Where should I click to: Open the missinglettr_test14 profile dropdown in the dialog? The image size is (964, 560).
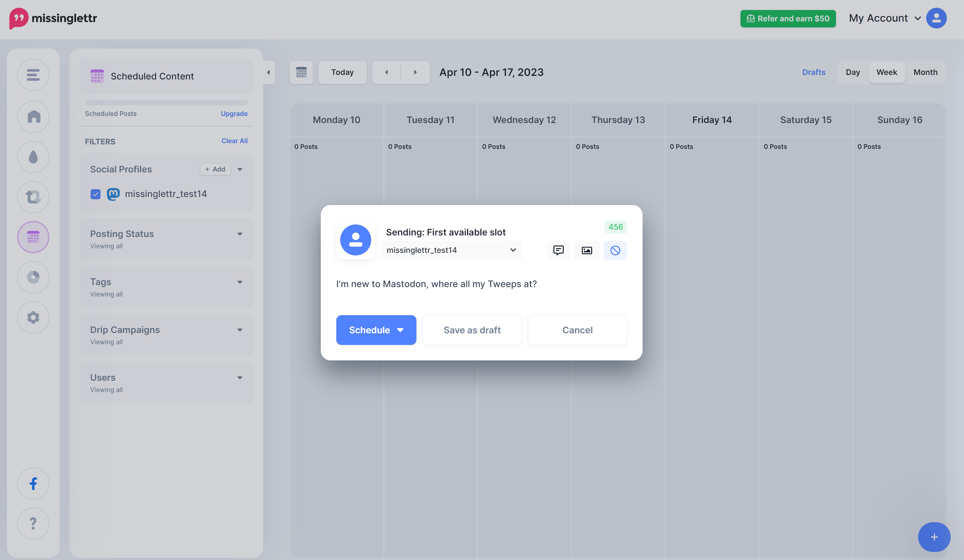(x=451, y=250)
